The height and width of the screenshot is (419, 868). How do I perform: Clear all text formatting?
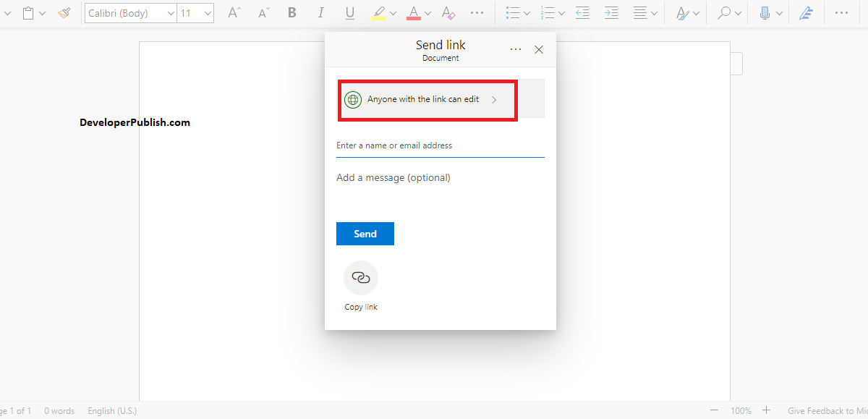coord(448,12)
